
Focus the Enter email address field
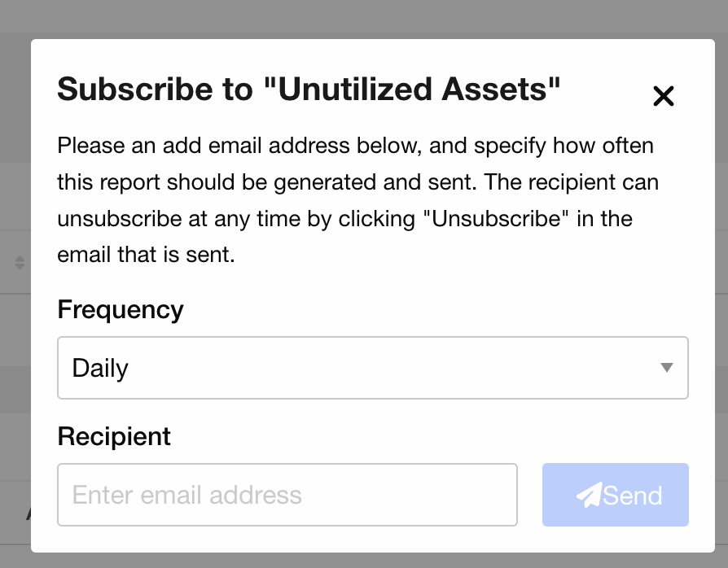(x=287, y=495)
